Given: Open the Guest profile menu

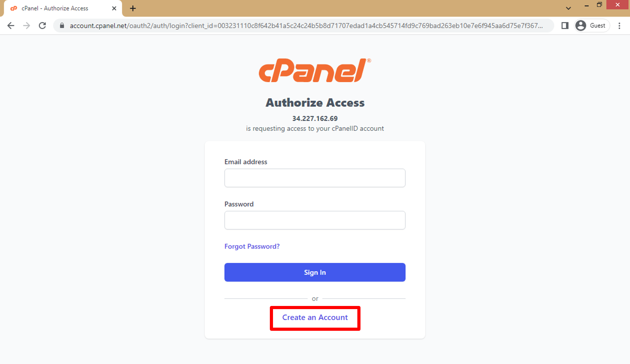Looking at the screenshot, I should [x=592, y=26].
